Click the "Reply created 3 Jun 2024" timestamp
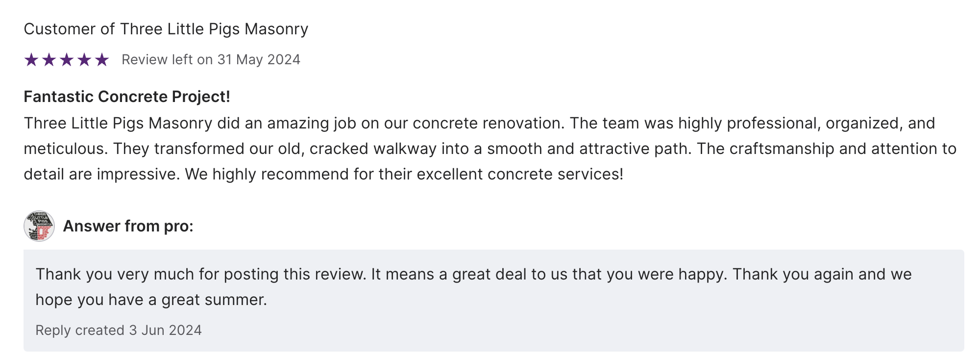Screen dimensions: 980x357 tap(119, 330)
